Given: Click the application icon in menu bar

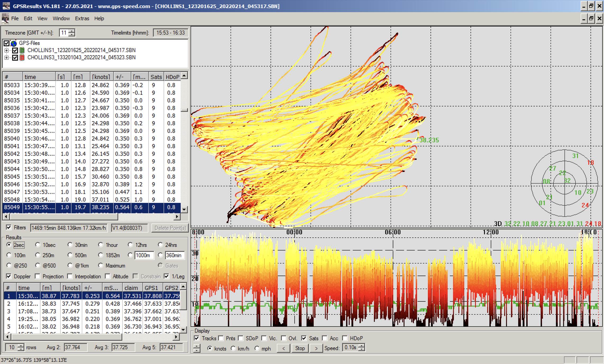Looking at the screenshot, I should [5, 18].
